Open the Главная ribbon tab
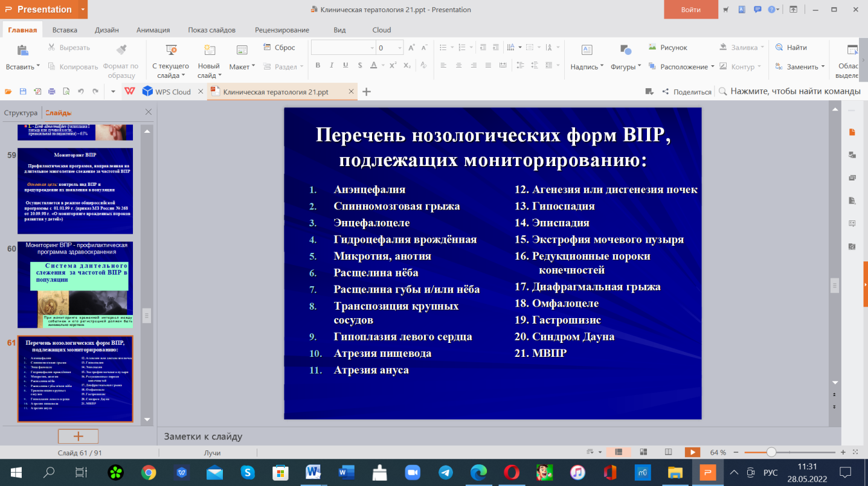The height and width of the screenshot is (486, 868). [x=22, y=30]
